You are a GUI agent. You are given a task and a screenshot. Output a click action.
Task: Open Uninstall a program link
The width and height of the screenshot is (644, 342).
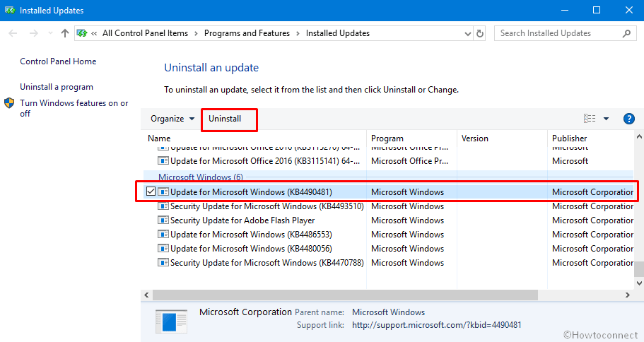point(57,87)
